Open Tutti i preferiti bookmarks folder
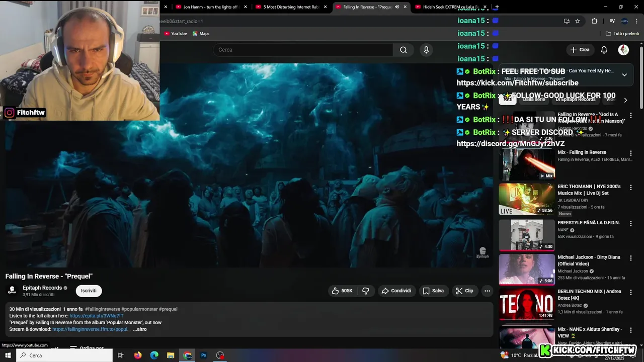This screenshot has height=362, width=644. [622, 34]
